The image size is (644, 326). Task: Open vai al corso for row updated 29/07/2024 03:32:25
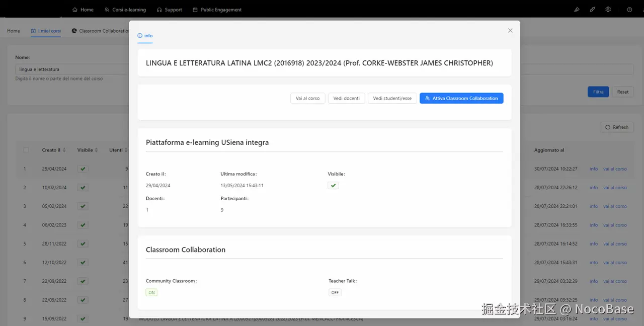click(x=615, y=300)
